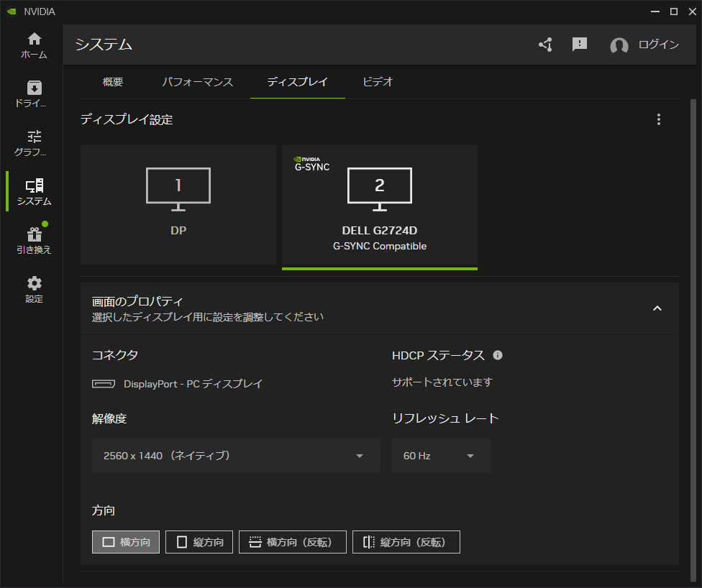Click the HDCP ステータス info icon
702x588 pixels.
(498, 355)
